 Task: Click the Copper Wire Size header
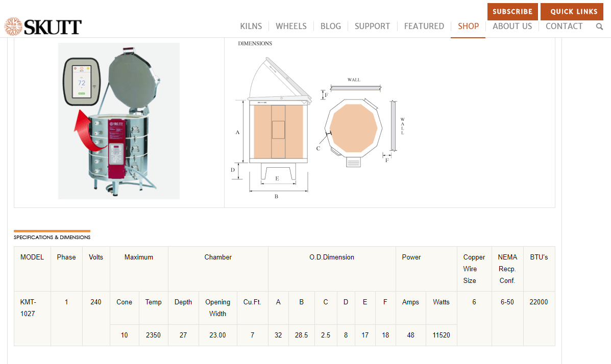(474, 269)
